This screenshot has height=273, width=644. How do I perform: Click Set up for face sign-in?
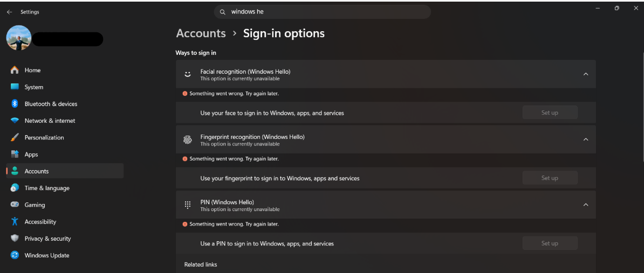(x=550, y=113)
